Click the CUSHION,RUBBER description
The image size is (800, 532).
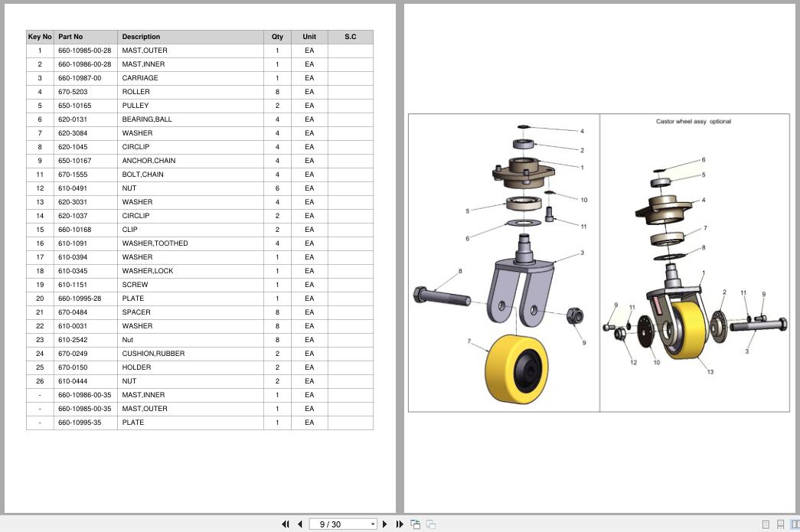[153, 354]
